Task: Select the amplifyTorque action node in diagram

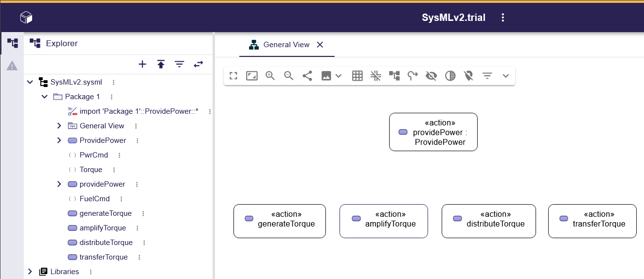Action: 383,221
